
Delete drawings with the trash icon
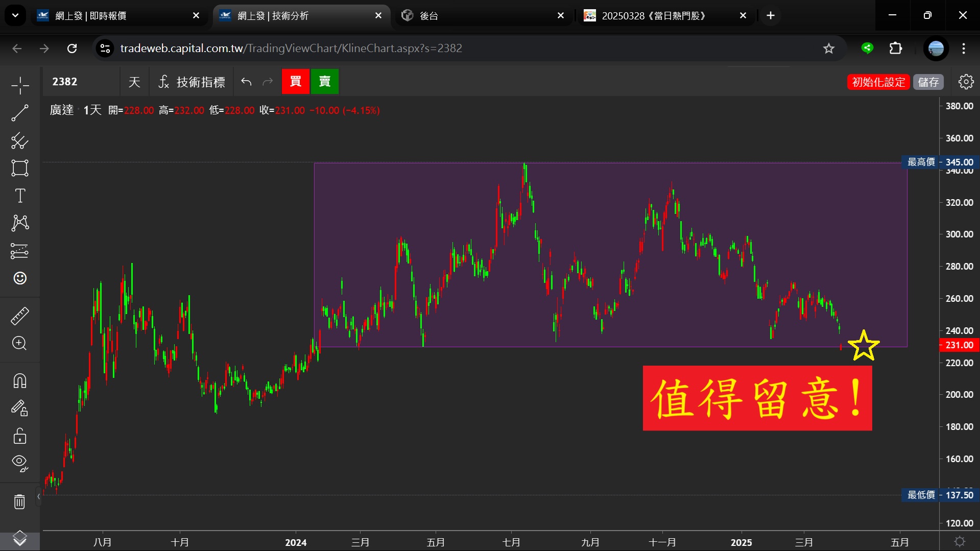tap(20, 501)
